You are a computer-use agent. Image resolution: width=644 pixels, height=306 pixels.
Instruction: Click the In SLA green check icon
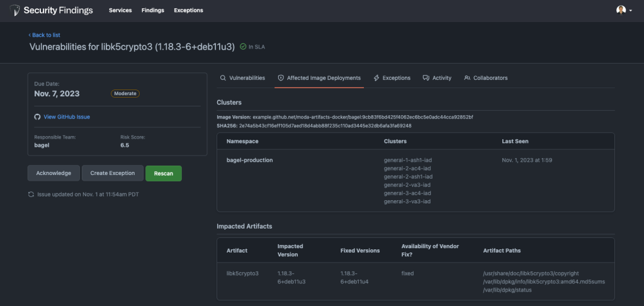coord(243,47)
